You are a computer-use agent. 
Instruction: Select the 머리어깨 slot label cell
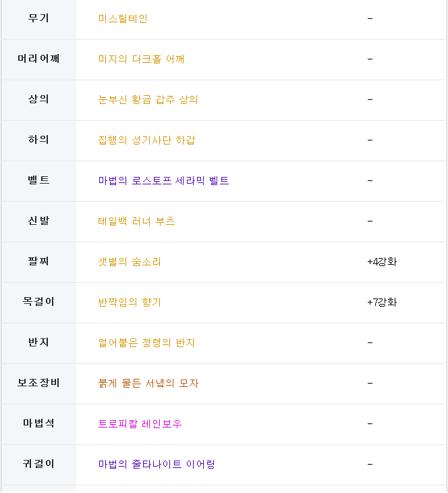[x=38, y=59]
